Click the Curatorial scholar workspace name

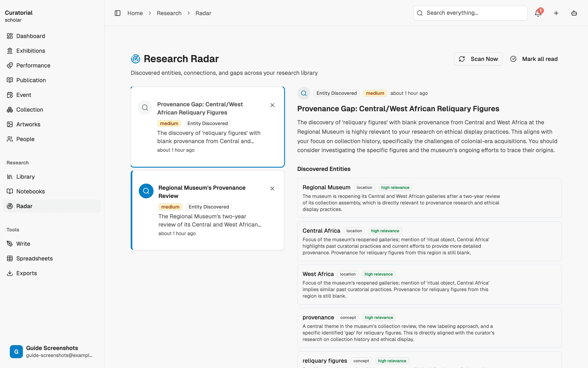tap(19, 16)
